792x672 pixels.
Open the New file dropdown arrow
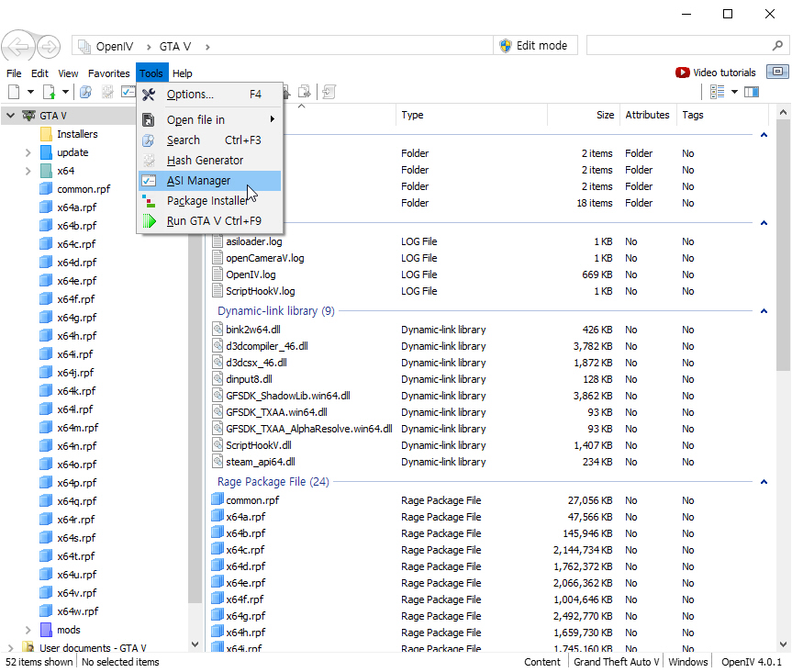[31, 92]
